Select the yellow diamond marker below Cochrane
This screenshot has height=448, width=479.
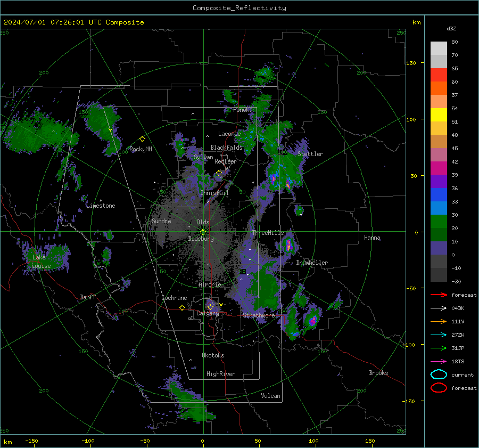click(182, 307)
